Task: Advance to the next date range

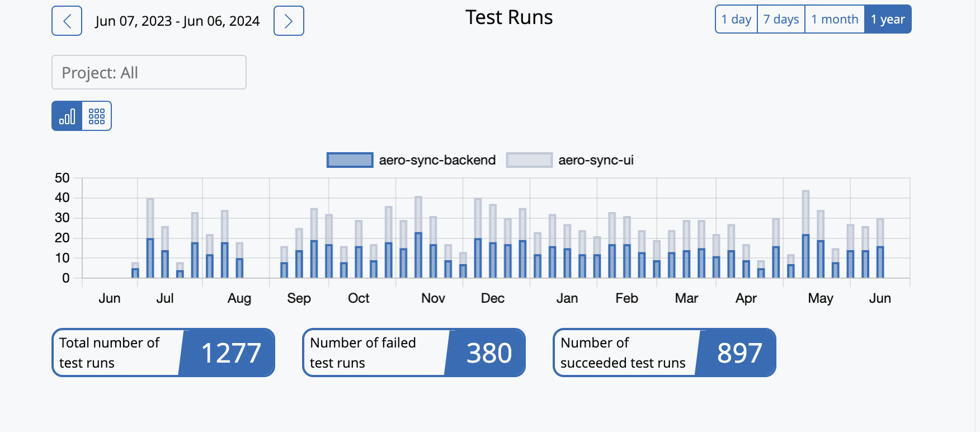Action: pos(289,21)
